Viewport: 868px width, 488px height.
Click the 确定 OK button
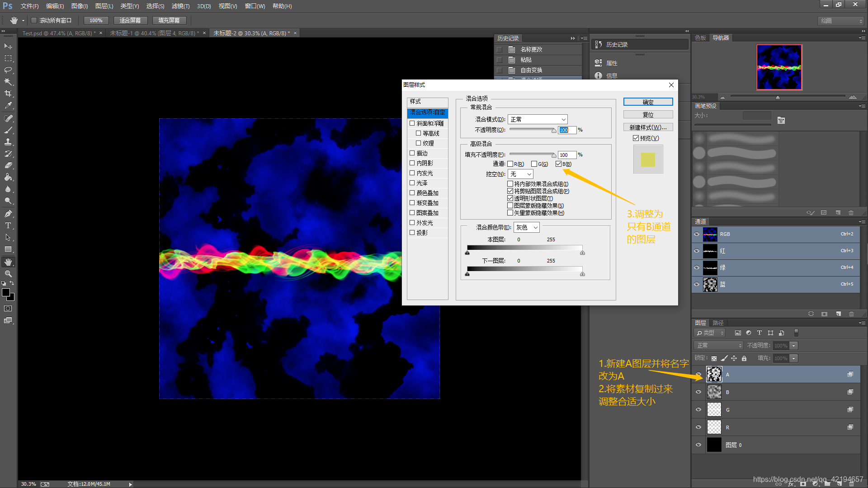coord(648,102)
